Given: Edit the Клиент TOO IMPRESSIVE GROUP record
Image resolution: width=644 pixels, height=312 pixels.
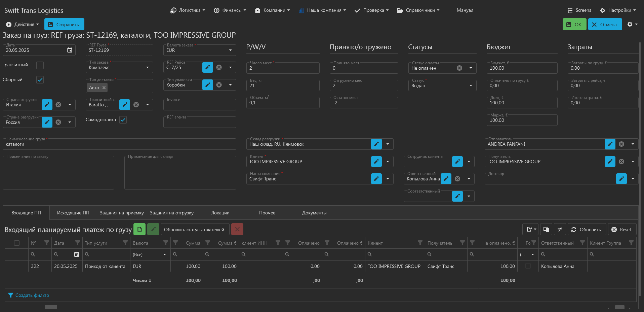Looking at the screenshot, I should point(376,162).
